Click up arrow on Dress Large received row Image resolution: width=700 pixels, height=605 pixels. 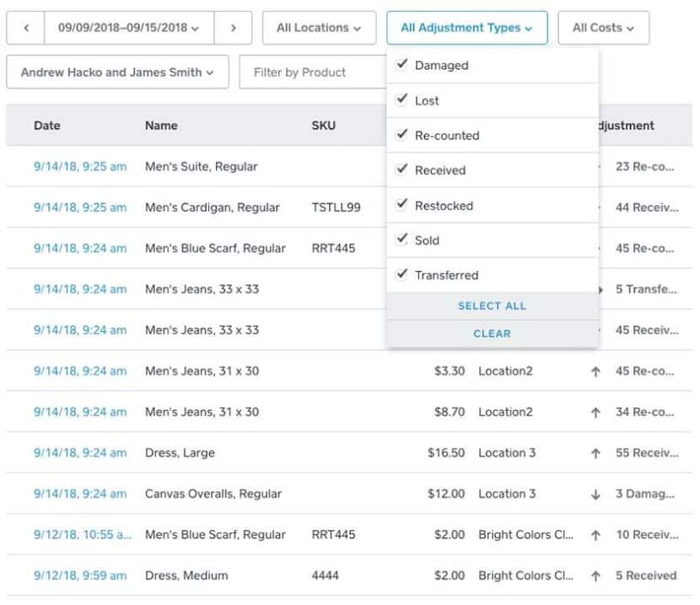coord(597,453)
